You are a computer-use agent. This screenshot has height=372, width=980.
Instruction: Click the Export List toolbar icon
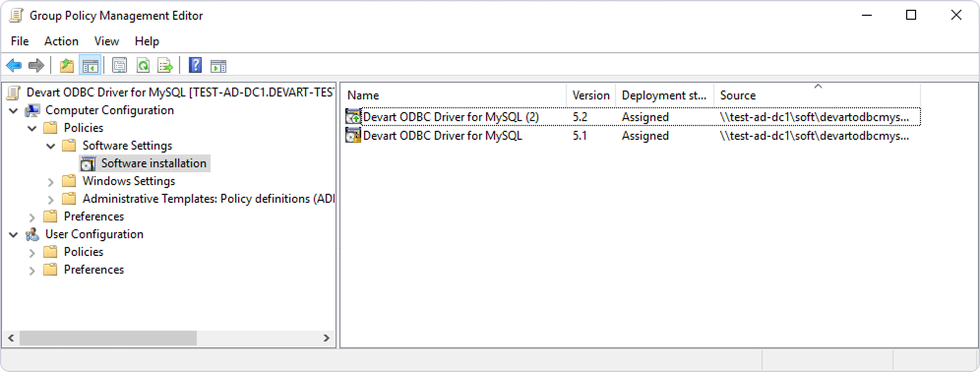[x=165, y=65]
